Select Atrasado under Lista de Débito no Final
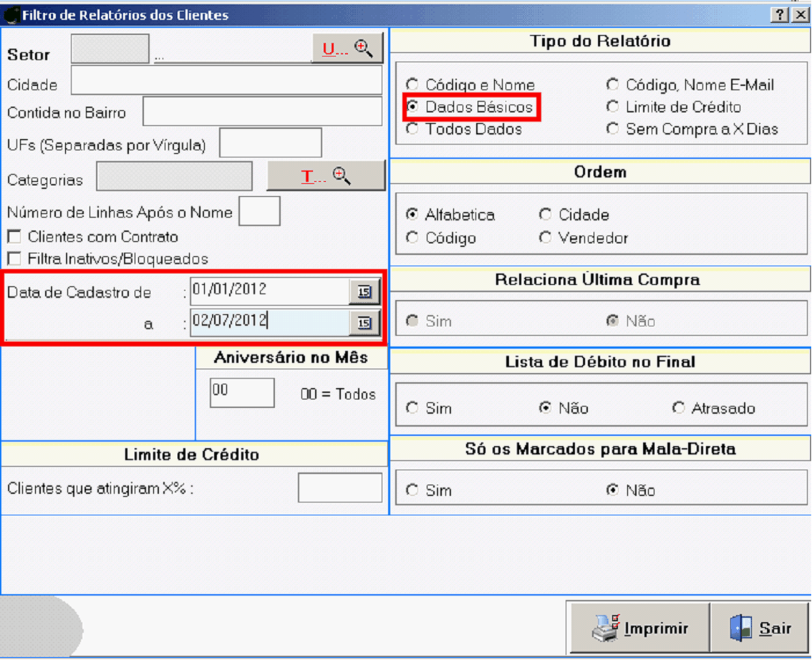 tap(678, 408)
